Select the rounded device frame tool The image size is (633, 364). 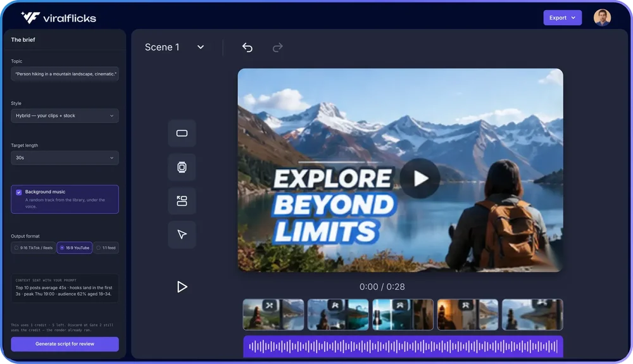182,167
